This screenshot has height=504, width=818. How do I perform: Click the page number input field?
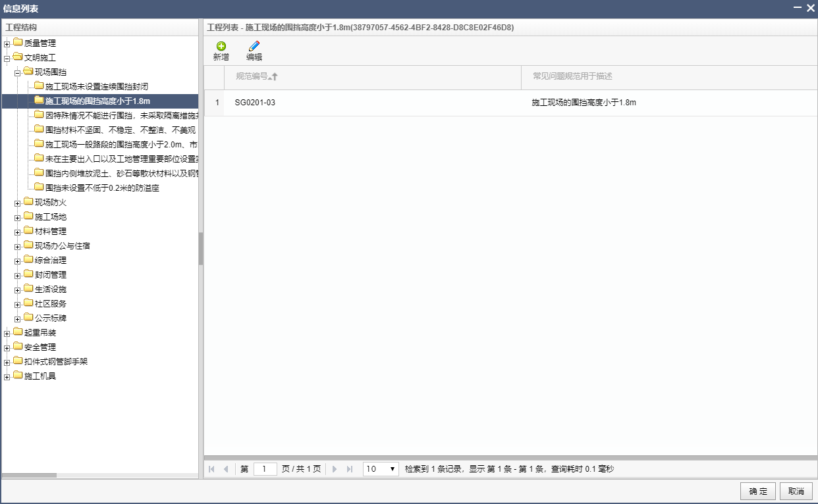tap(265, 469)
